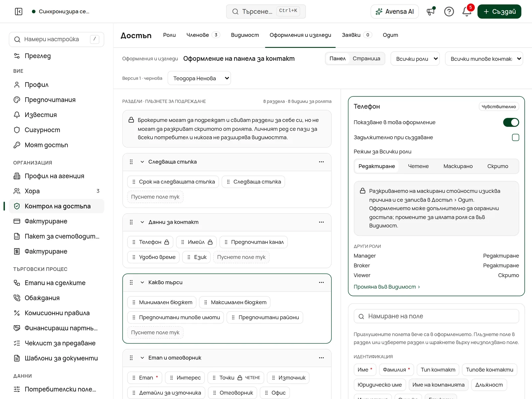Set field mode to Четене
Screen dimensions: 532x399
point(418,166)
